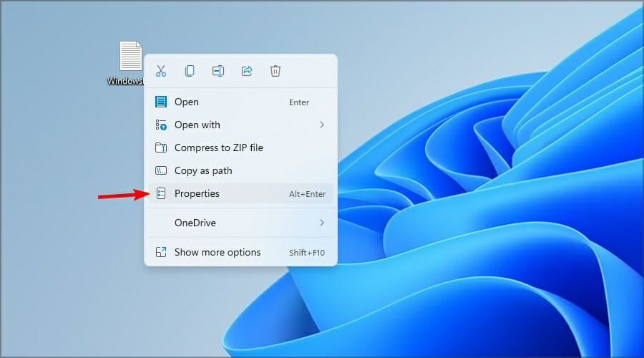Open the OneDrive submenu entry
This screenshot has width=644, height=358.
(x=240, y=223)
